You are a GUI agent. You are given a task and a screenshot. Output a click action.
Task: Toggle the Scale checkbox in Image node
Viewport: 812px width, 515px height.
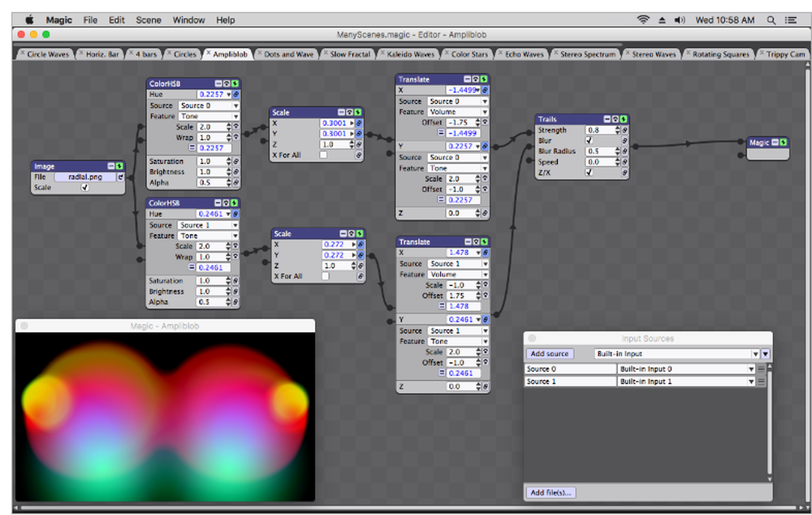[x=85, y=188]
